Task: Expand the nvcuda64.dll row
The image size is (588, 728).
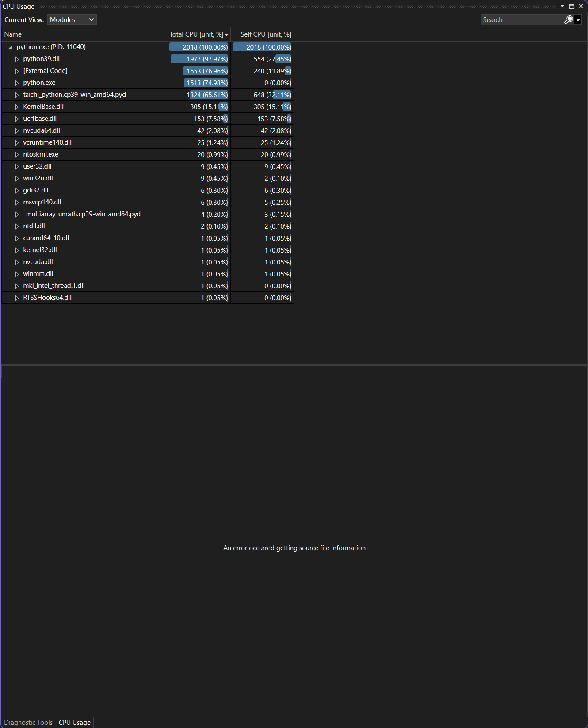Action: 17,130
